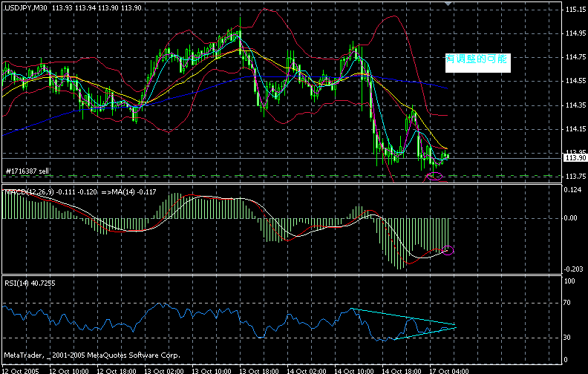Screen dimensions: 588x374
Task: Click the 70 level on RSI scale
Action: click(567, 303)
